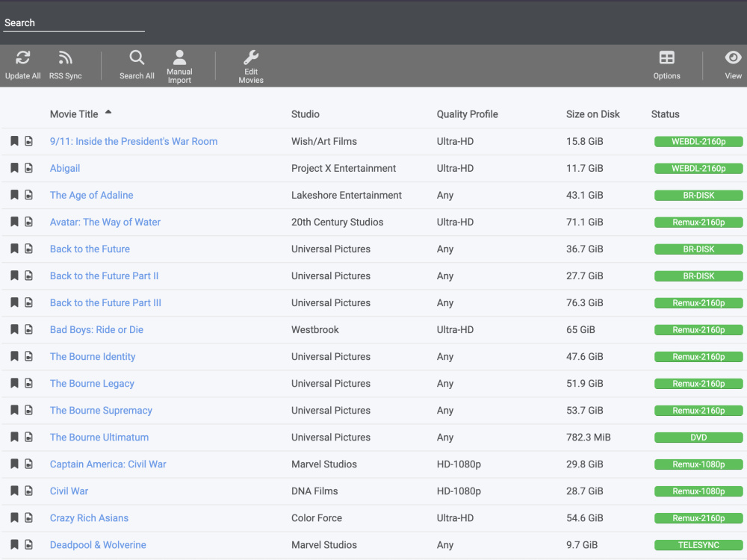Toggle monitored bookmark for Abigail

click(14, 168)
